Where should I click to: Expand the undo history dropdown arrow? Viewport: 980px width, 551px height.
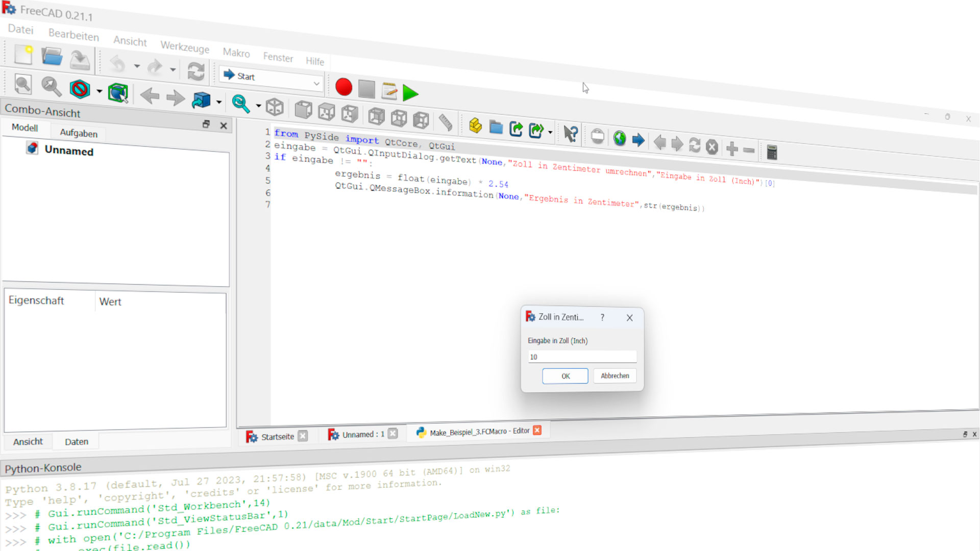point(137,66)
